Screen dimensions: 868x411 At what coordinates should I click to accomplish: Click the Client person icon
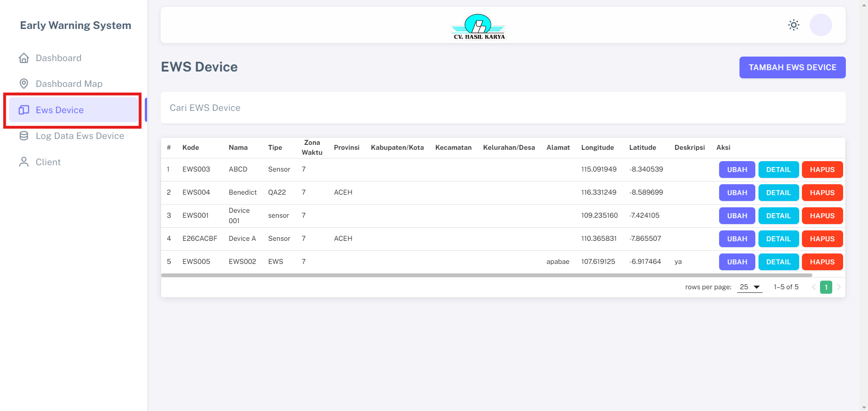(x=24, y=162)
